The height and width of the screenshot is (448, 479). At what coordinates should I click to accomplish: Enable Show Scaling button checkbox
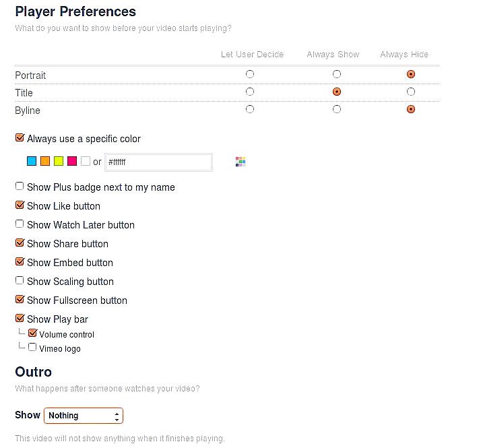[x=20, y=281]
